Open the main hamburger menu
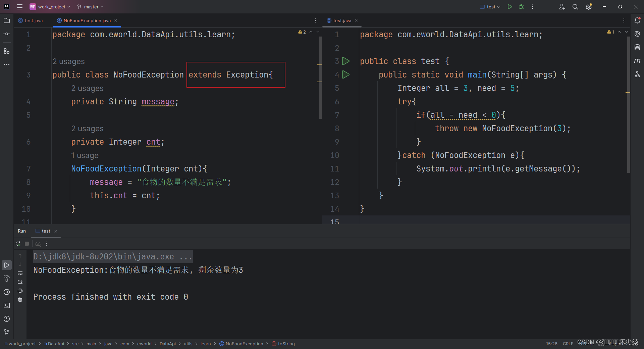644x349 pixels. [x=20, y=7]
